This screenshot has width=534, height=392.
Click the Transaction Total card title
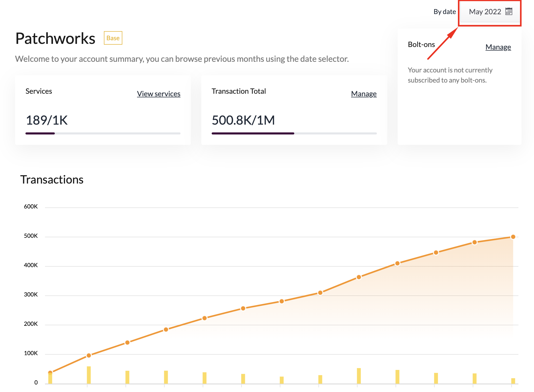coord(239,91)
